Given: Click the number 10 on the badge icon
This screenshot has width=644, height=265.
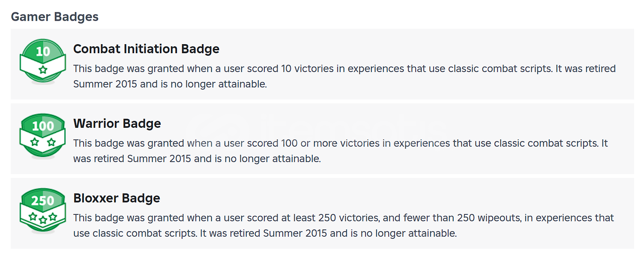Looking at the screenshot, I should [43, 52].
